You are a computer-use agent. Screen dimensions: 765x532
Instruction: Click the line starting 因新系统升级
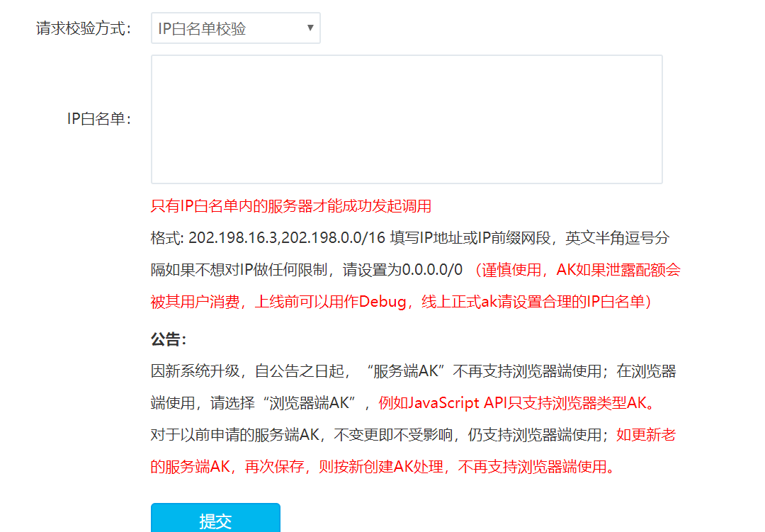(x=413, y=371)
